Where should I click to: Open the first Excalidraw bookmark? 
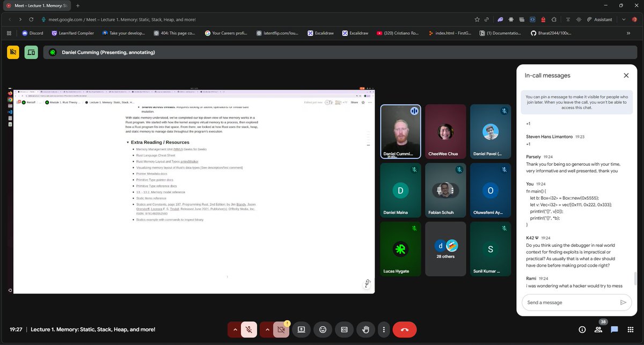tap(321, 33)
